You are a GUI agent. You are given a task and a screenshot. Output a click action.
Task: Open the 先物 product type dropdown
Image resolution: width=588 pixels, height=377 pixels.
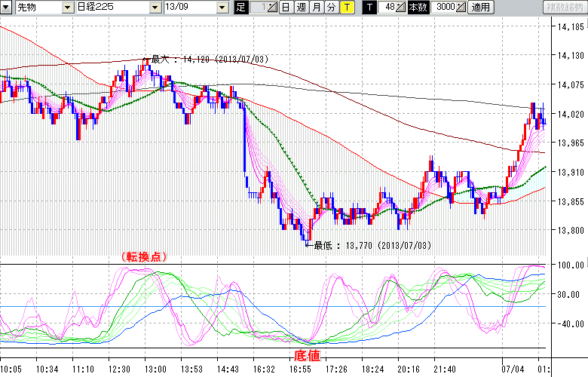67,8
